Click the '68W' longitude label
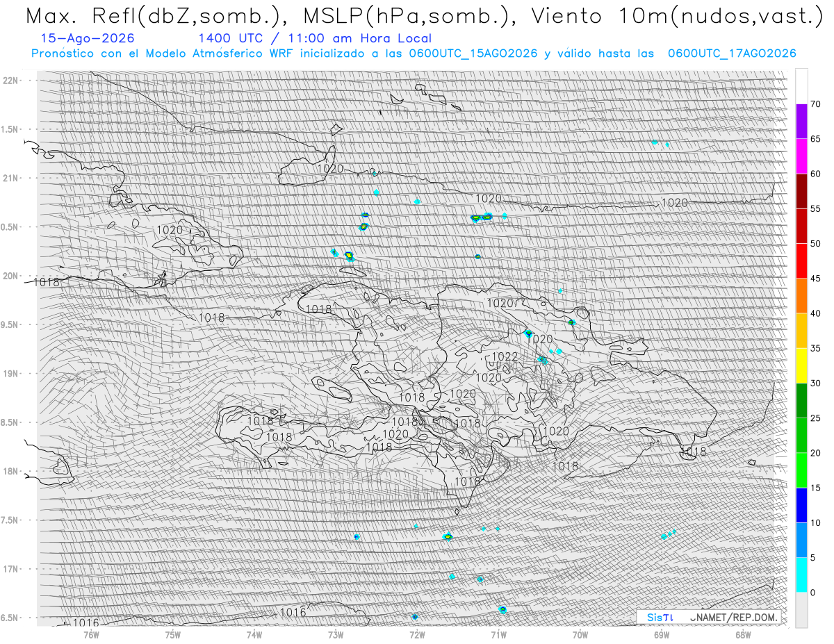 (742, 634)
